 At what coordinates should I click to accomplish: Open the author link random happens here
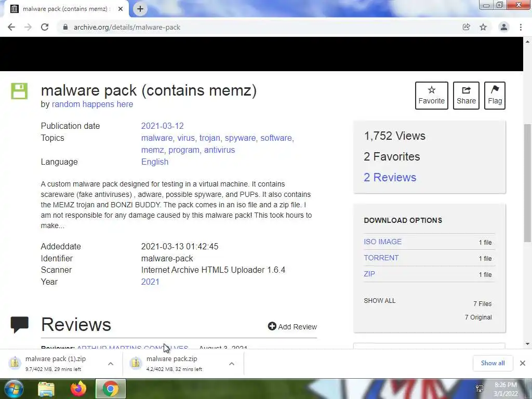pos(92,104)
